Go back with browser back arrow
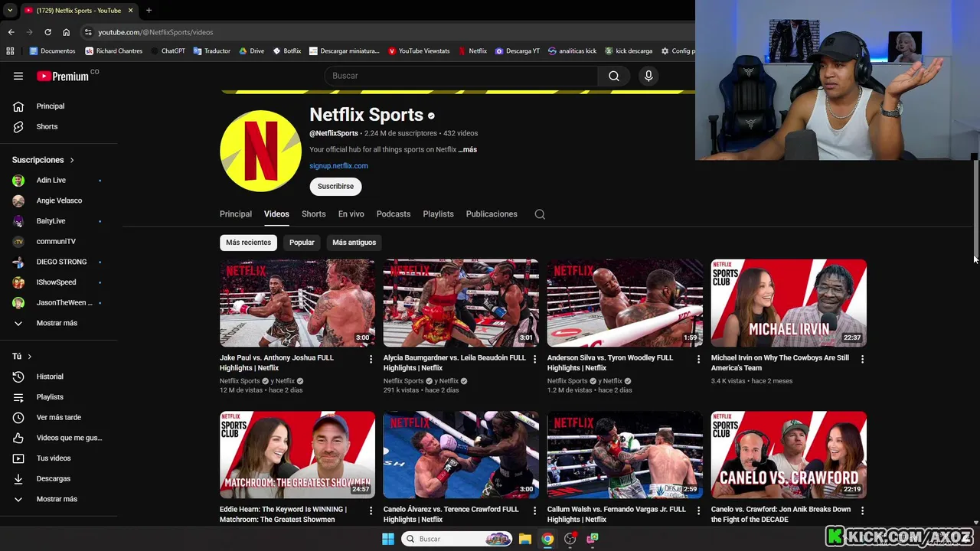Screen dimensions: 980x551 click(11, 32)
